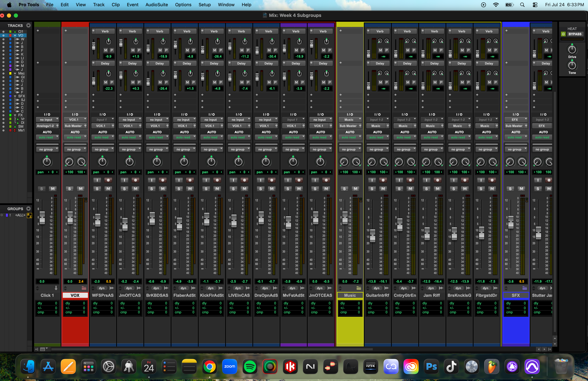Image resolution: width=588 pixels, height=381 pixels.
Task: Open Trash in the Dock
Action: 561,366
